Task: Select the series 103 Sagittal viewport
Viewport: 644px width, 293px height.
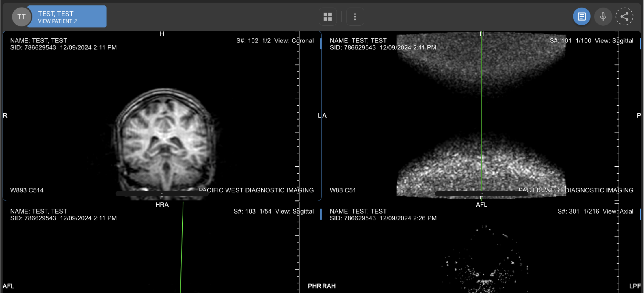Action: pos(116,254)
